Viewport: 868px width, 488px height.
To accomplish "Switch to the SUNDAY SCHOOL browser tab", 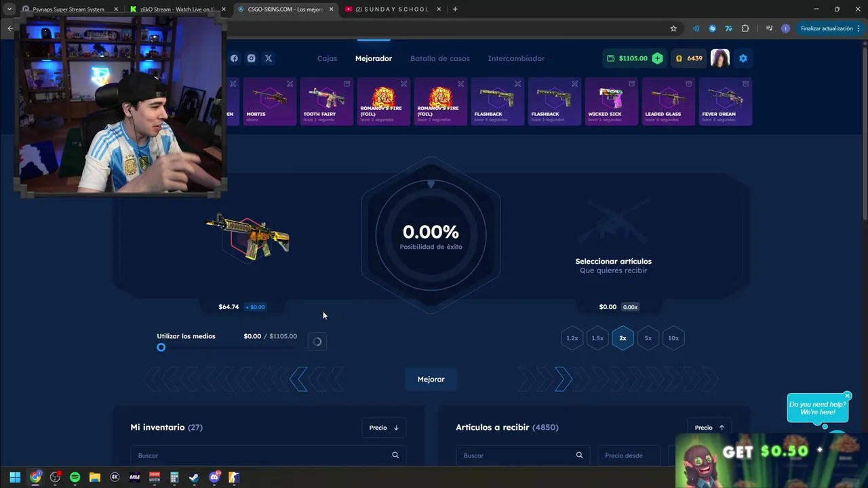I will click(393, 9).
